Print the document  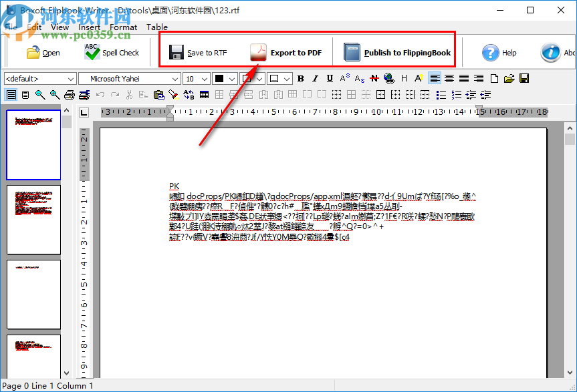coord(69,95)
